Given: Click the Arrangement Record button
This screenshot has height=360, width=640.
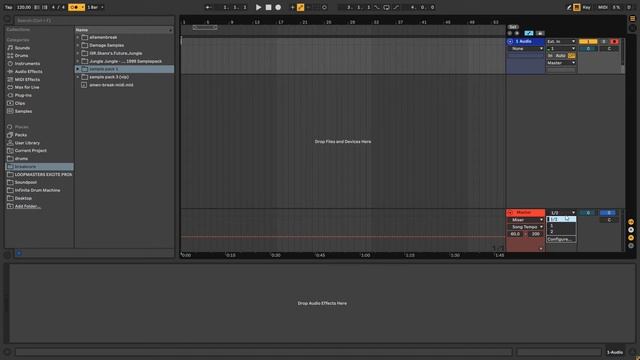Looking at the screenshot, I should [278, 7].
